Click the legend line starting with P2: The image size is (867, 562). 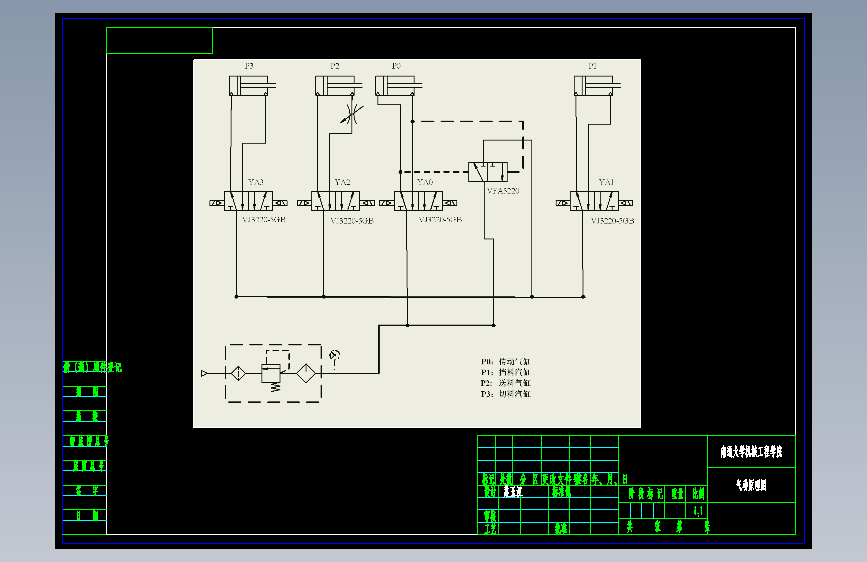[506, 383]
